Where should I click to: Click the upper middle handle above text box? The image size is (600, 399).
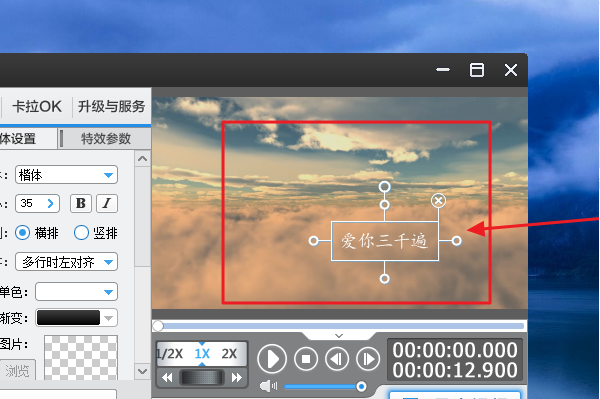pos(385,205)
